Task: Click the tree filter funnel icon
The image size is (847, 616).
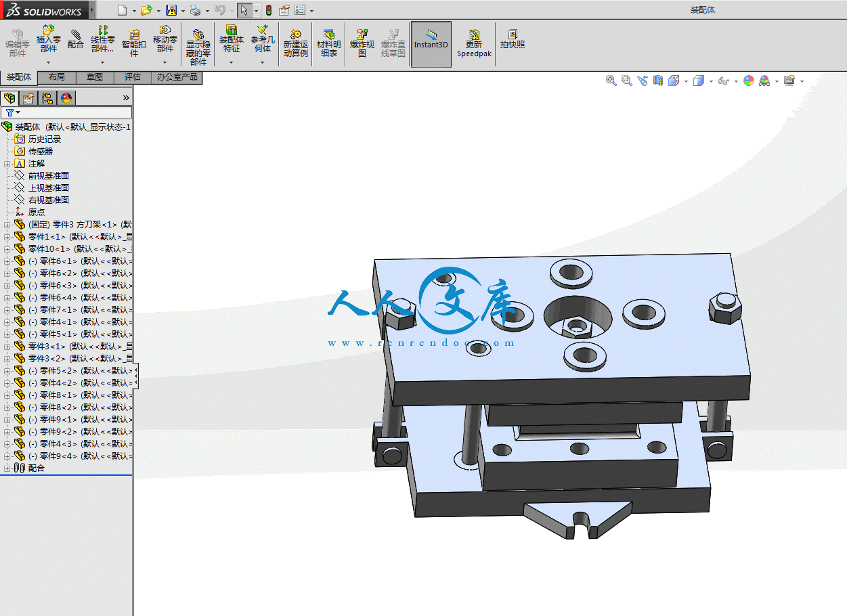Action: [x=9, y=112]
